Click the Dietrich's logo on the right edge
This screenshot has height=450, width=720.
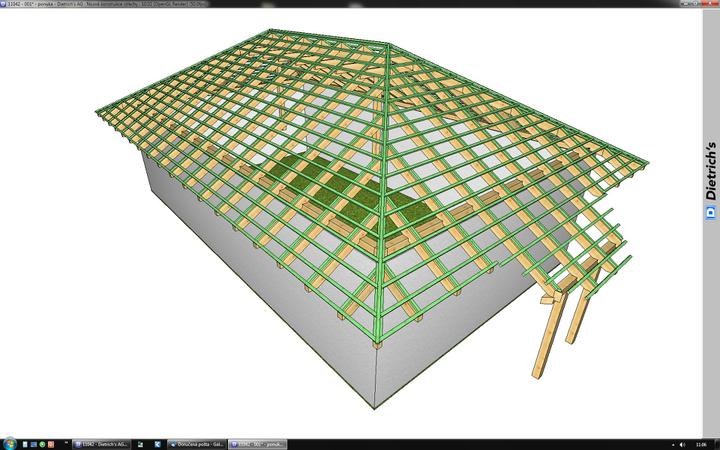[x=710, y=180]
